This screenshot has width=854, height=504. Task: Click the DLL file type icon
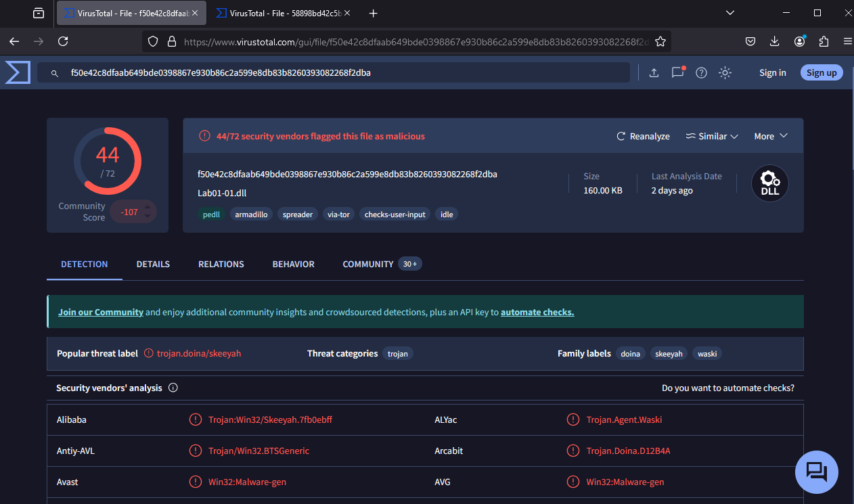tap(769, 183)
